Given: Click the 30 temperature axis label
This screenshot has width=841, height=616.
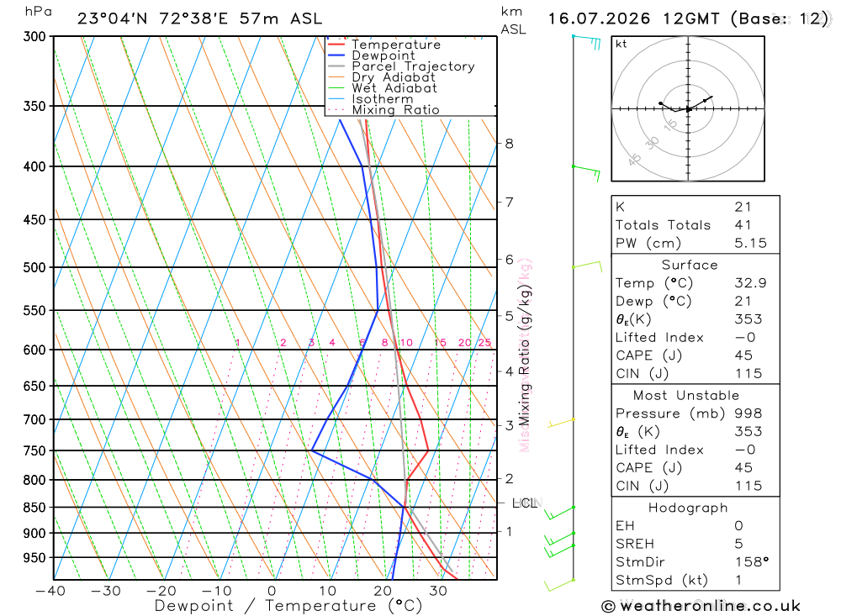Looking at the screenshot, I should point(438,591).
